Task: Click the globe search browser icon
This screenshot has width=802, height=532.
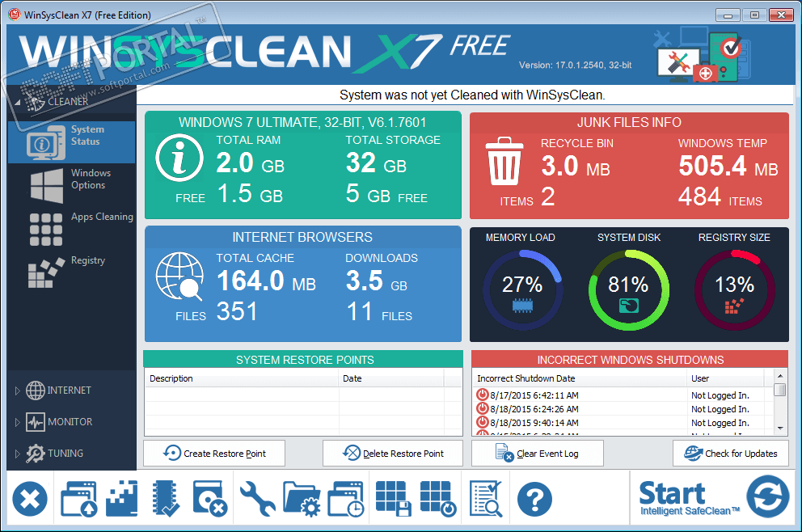Action: pyautogui.click(x=179, y=277)
